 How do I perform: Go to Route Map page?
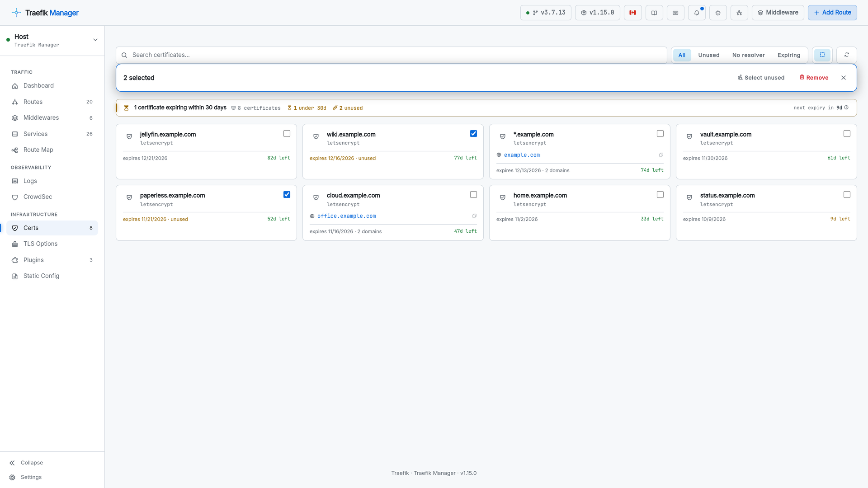point(52,150)
